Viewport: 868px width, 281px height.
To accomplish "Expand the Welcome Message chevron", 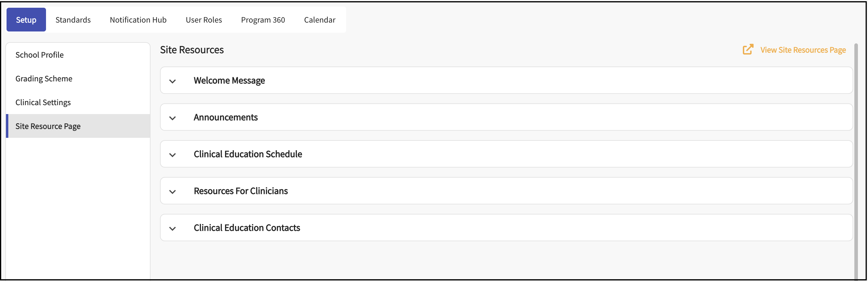I will click(x=172, y=81).
